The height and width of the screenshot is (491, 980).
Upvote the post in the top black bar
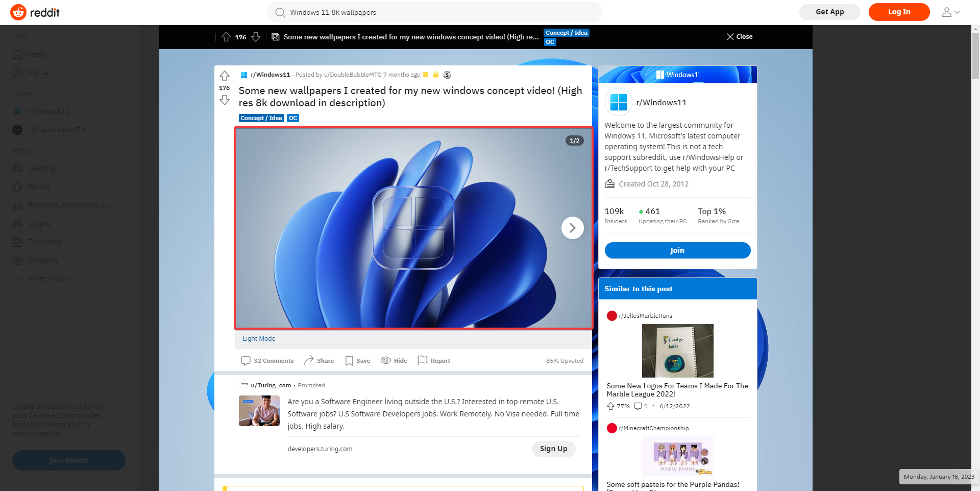pos(226,37)
